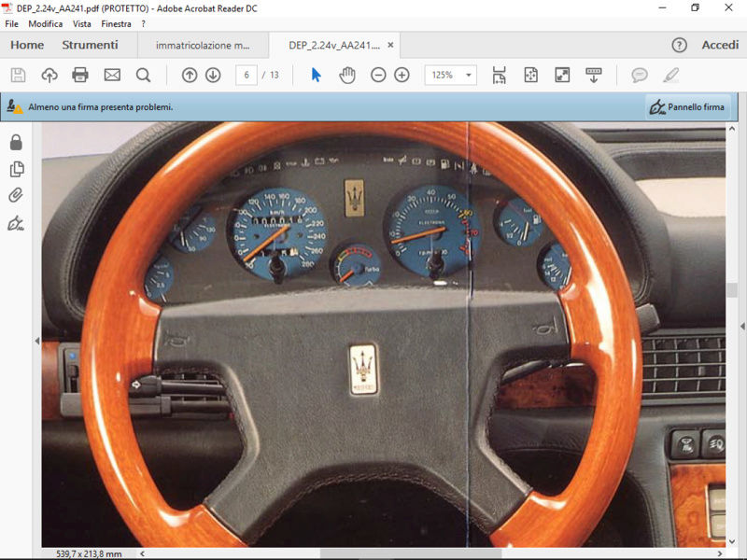This screenshot has height=560, width=747.
Task: Minimize the Acrobat Reader window
Action: click(662, 7)
